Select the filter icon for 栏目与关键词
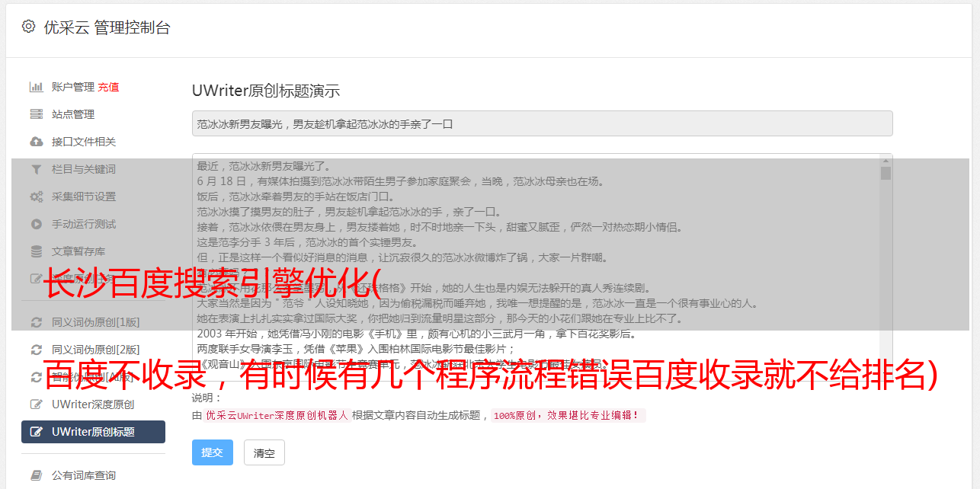This screenshot has height=489, width=980. pyautogui.click(x=36, y=169)
